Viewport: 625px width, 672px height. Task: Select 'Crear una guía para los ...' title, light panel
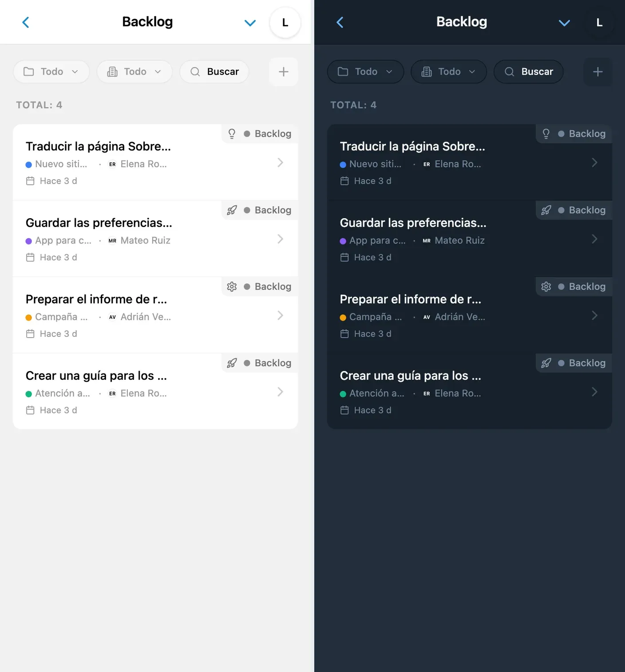96,376
